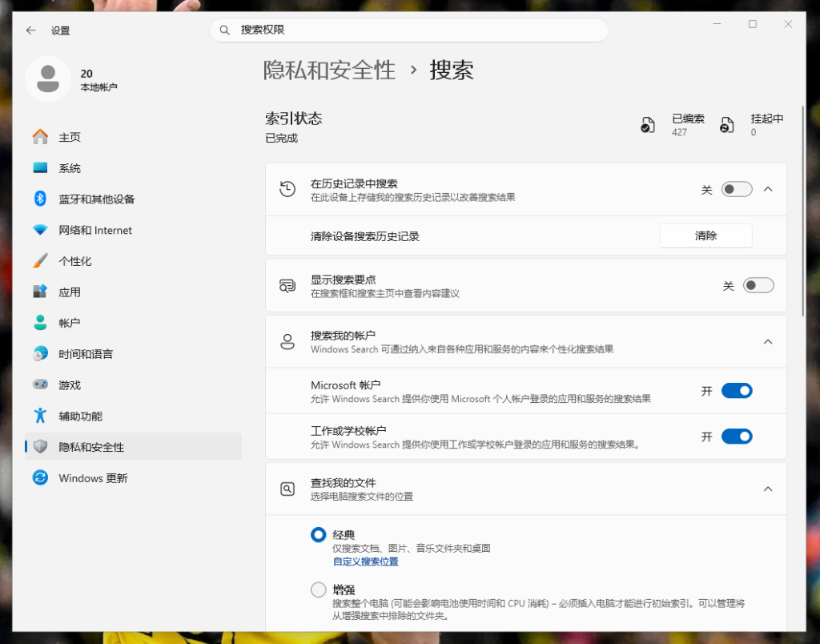Click 清除设备搜索历史记录 label
This screenshot has height=644, width=820.
click(x=365, y=236)
